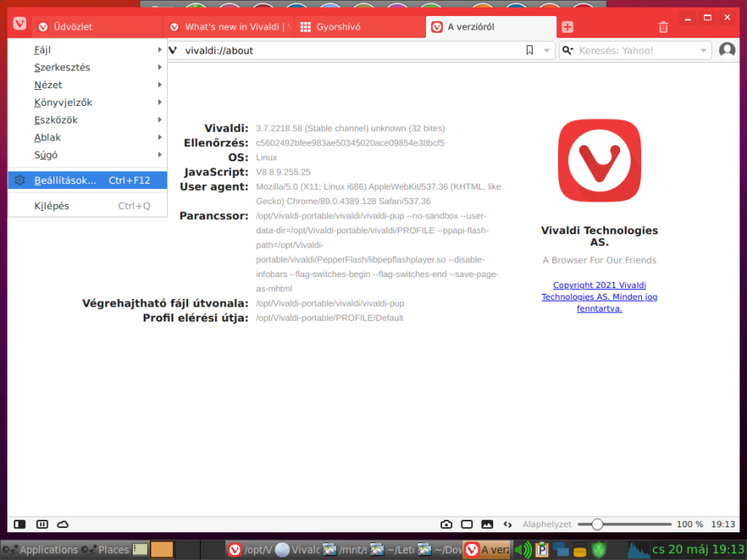Click the sync cloud icon
This screenshot has width=747, height=560.
[63, 524]
